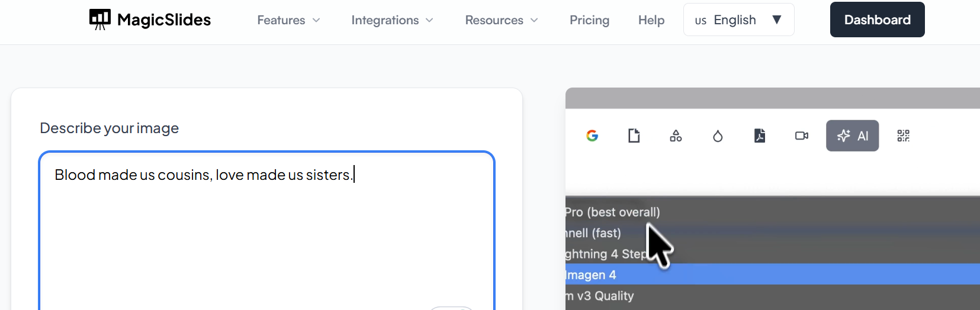Expand the Integrations dropdown menu
Screen dimensions: 980x310
coord(392,20)
